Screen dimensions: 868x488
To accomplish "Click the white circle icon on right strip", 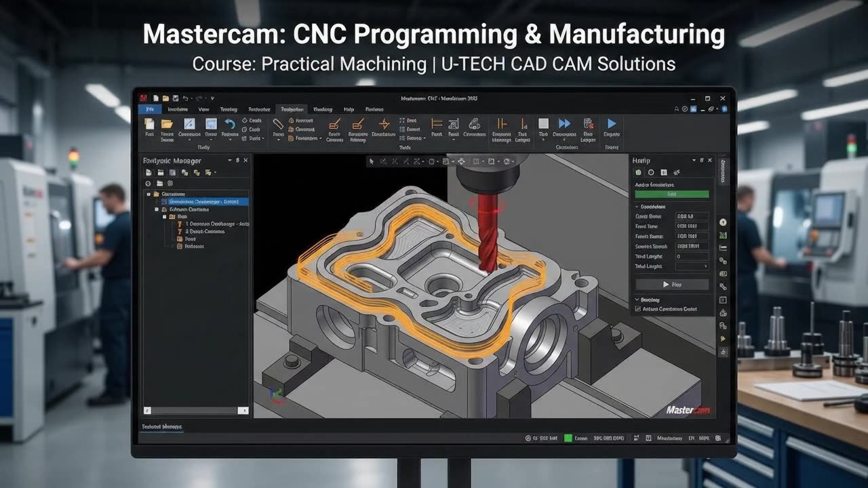I will [723, 222].
